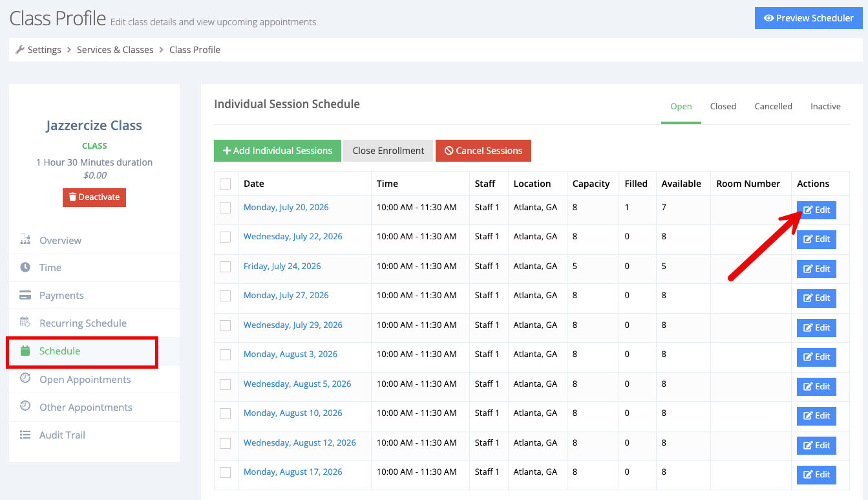
Task: Click edit pencil icon for July 20 row
Action: pyautogui.click(x=807, y=210)
